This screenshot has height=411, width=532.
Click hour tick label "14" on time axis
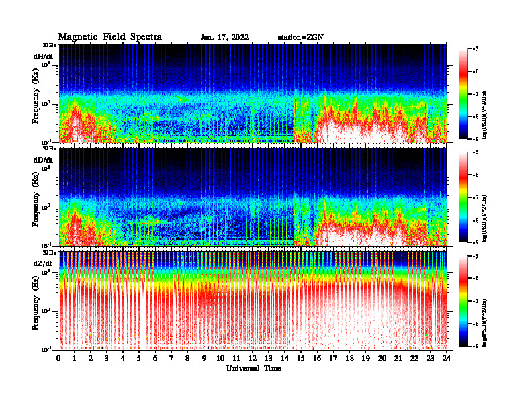coord(285,359)
